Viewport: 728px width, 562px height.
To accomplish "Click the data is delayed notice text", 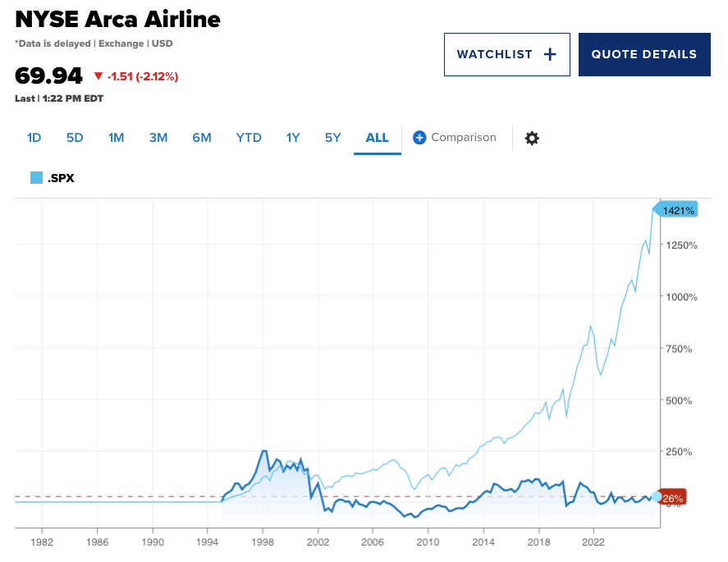I will pyautogui.click(x=94, y=43).
